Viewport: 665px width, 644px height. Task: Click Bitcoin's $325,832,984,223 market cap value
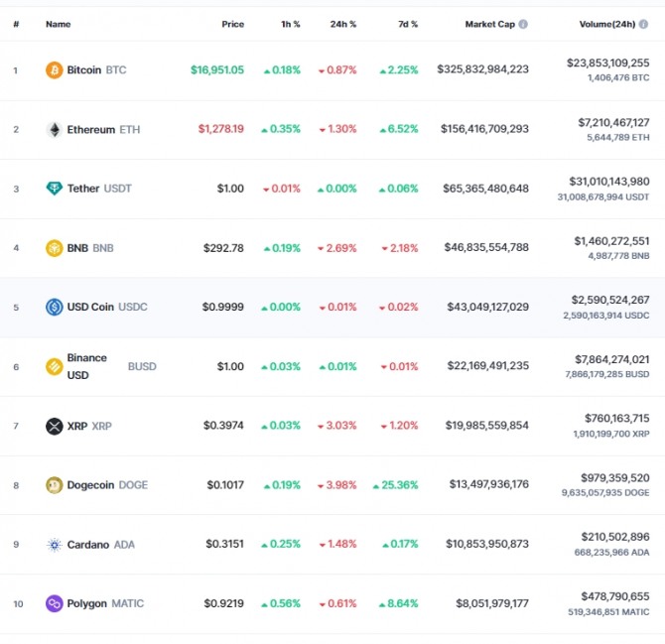(482, 69)
